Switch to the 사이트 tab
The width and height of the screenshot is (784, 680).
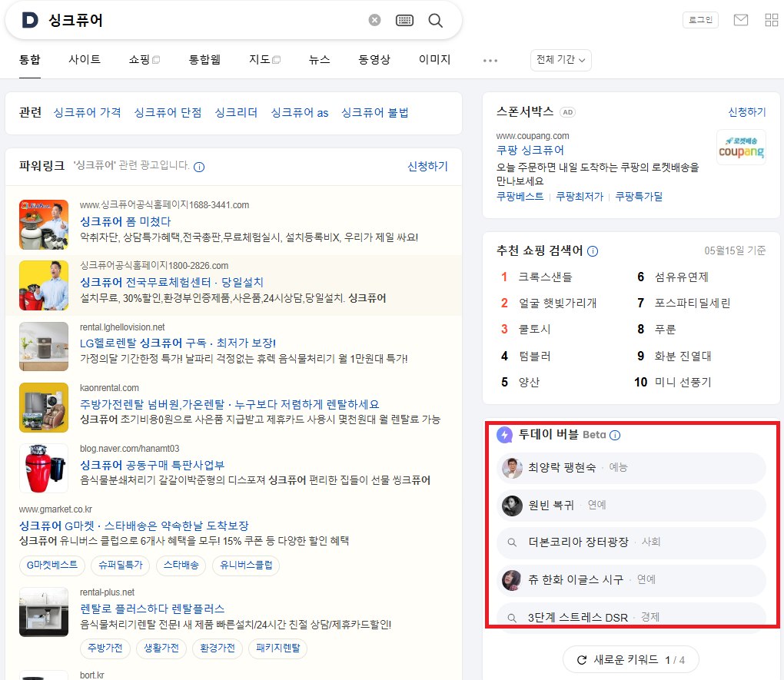point(85,59)
